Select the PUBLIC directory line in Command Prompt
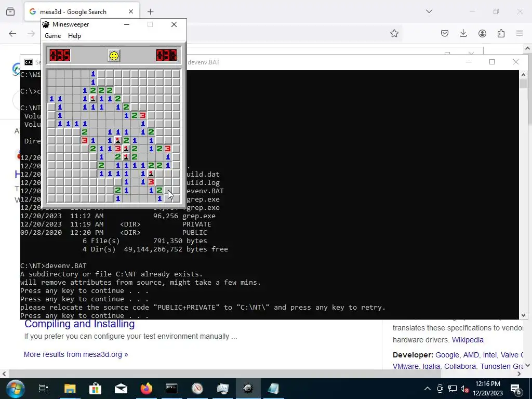Viewport: 532px width, 399px height. [114, 233]
